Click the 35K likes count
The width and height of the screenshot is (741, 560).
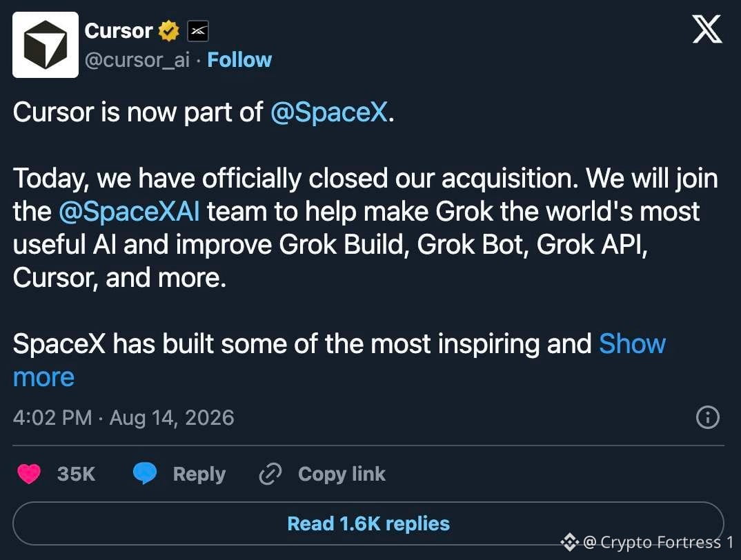tap(76, 474)
